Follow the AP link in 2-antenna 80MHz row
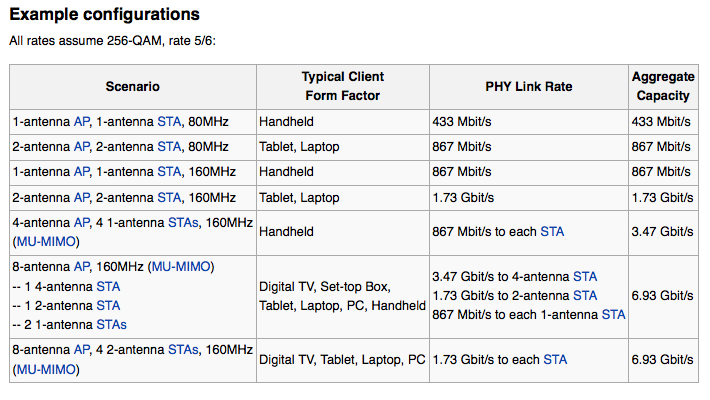The width and height of the screenshot is (710, 400). point(82,147)
